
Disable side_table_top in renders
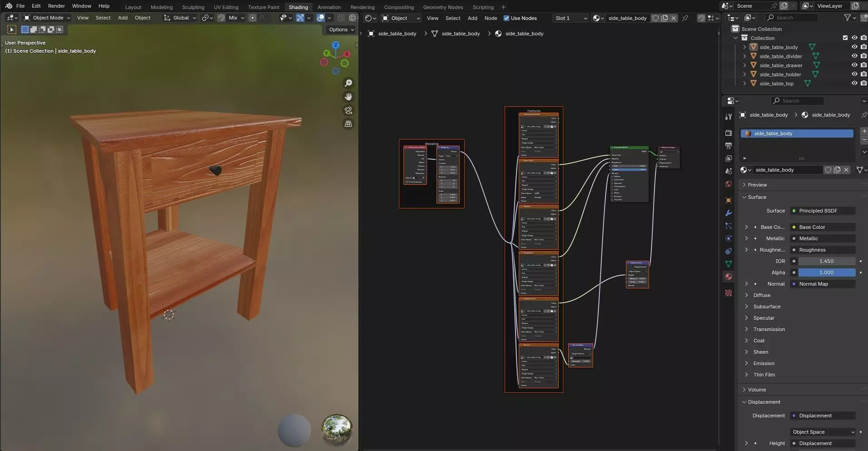[x=863, y=83]
